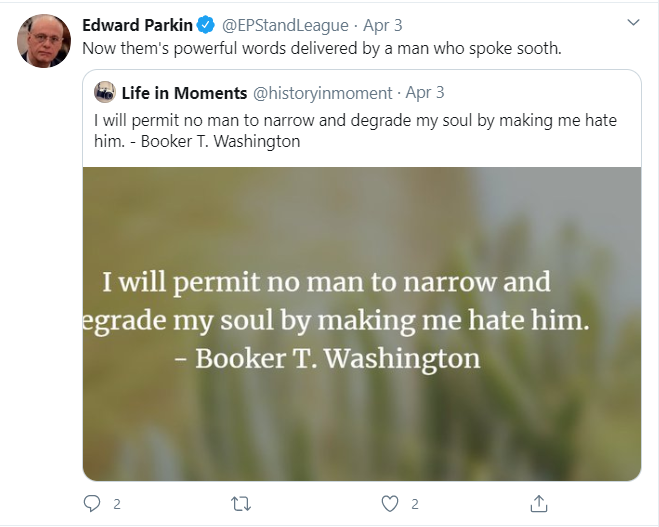
Task: Open the Booker T. Washington quote image
Action: 362,324
